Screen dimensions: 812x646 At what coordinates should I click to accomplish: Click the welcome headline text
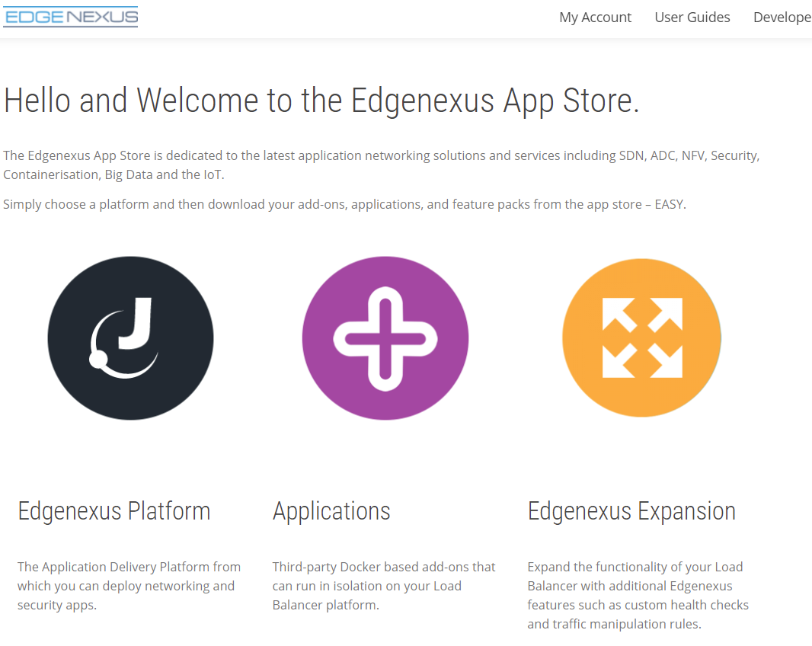320,100
